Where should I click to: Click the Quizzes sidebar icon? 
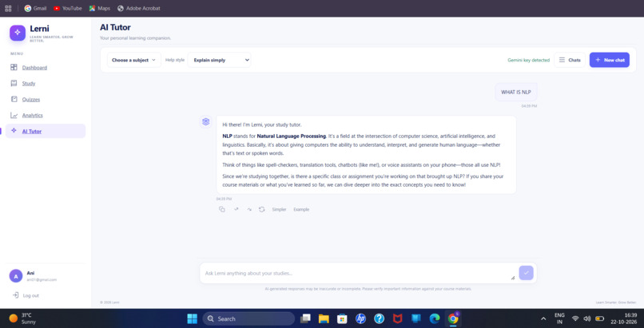(x=14, y=99)
